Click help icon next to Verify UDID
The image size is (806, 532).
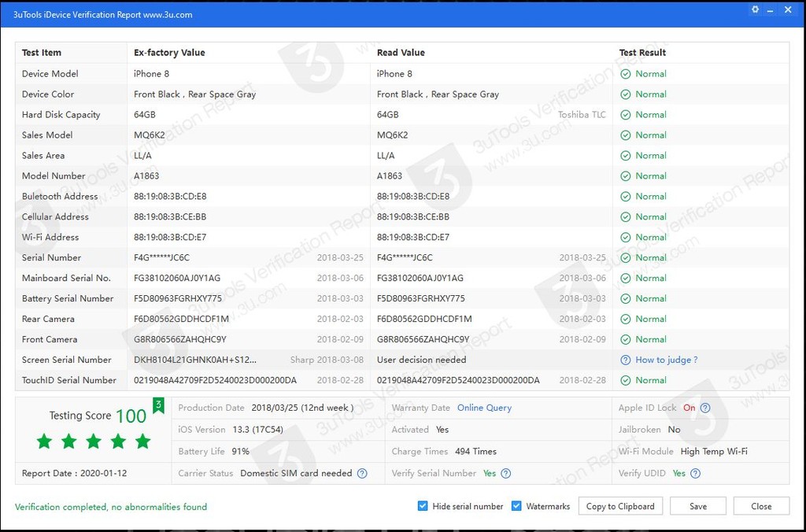[695, 473]
